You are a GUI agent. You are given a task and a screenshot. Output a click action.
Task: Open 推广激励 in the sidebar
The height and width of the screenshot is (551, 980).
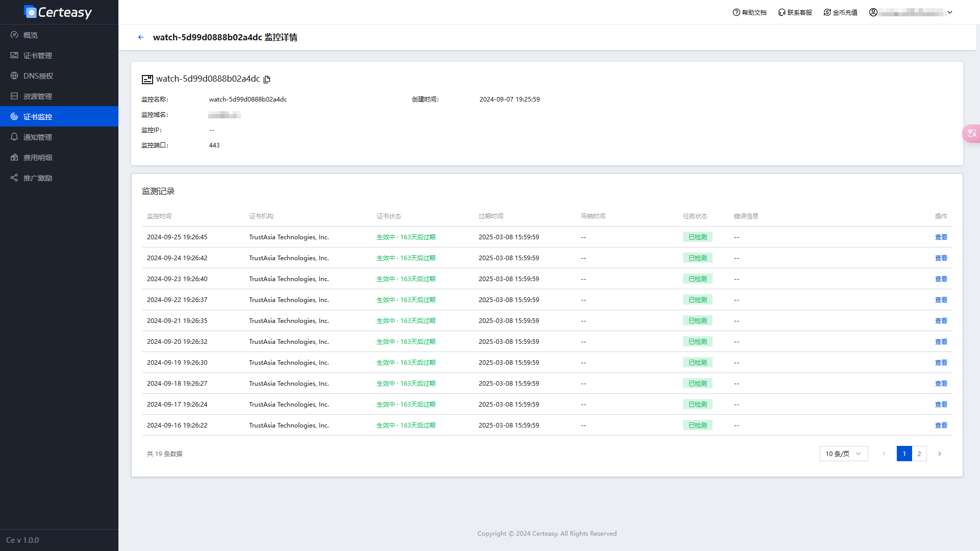59,178
